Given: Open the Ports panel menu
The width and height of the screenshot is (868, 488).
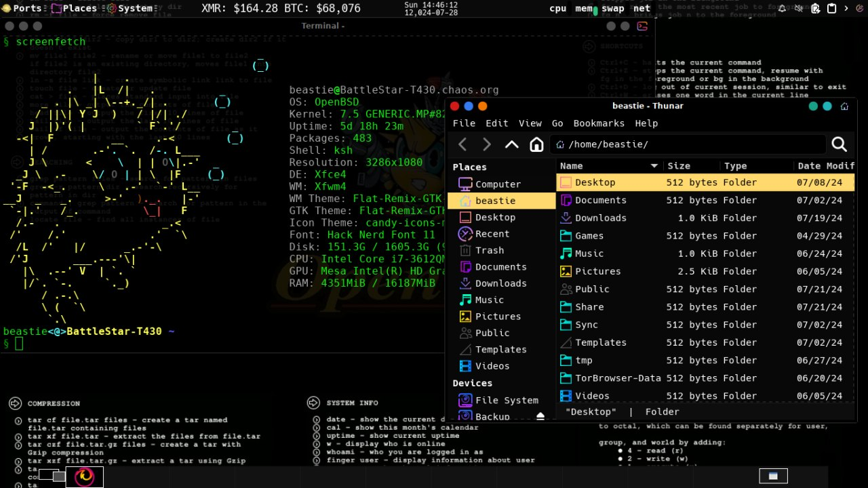Looking at the screenshot, I should (22, 9).
